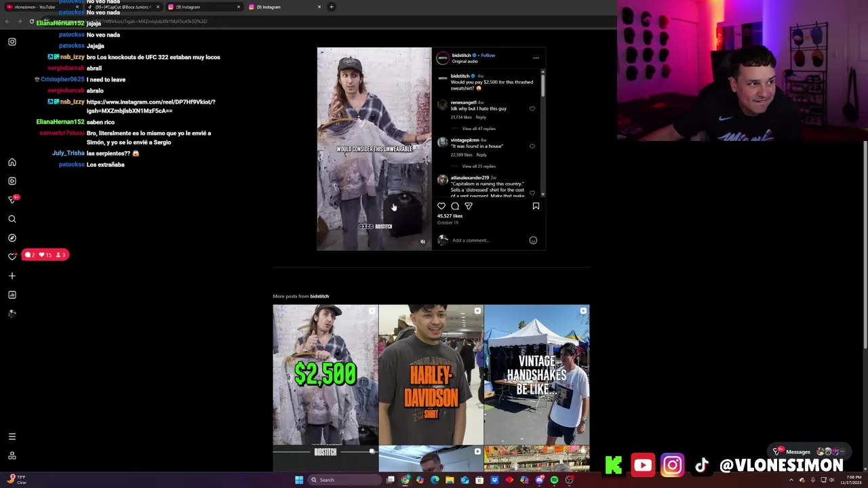Open Chrome from the taskbar
This screenshot has height=488, width=868.
tap(405, 480)
